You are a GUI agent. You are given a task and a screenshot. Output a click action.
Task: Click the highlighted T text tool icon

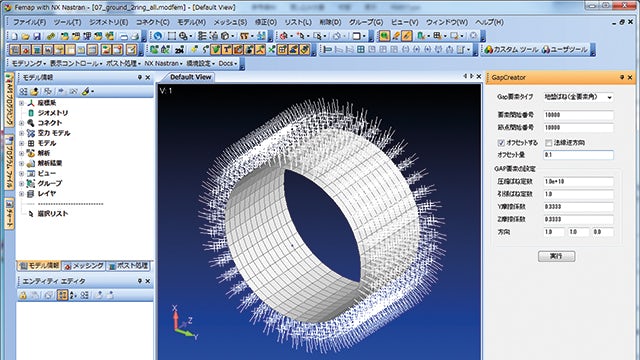point(227,50)
